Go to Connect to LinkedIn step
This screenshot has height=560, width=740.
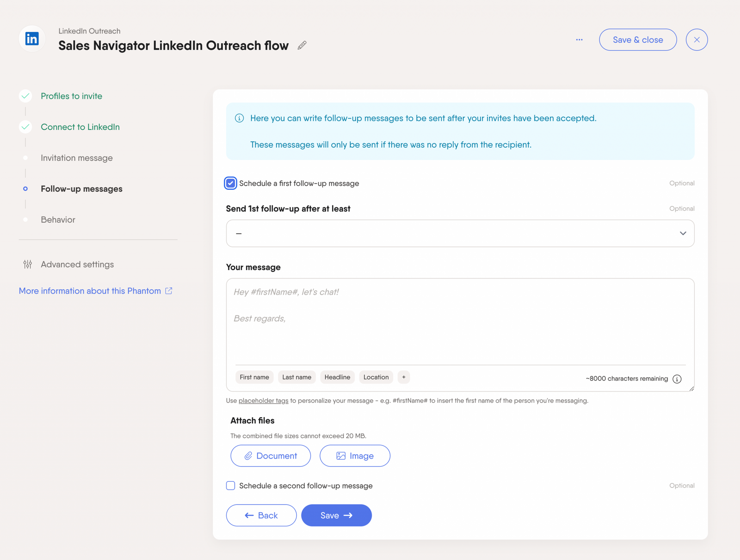[80, 127]
